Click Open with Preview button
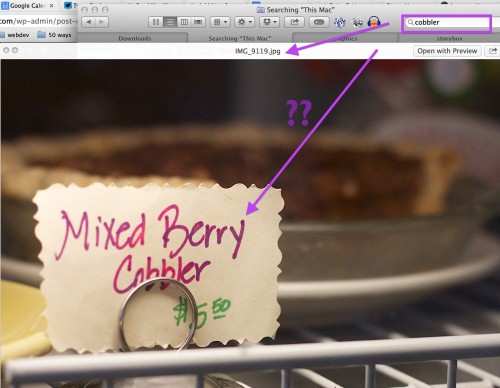The image size is (500, 388). point(447,51)
